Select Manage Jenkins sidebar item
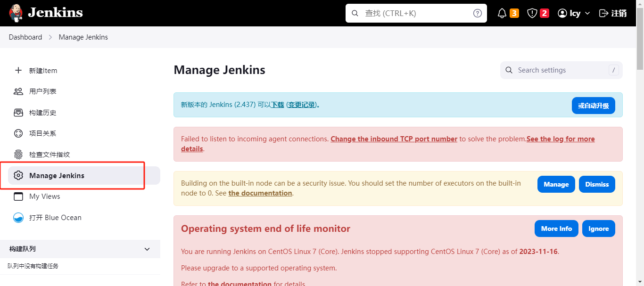 [x=84, y=175]
